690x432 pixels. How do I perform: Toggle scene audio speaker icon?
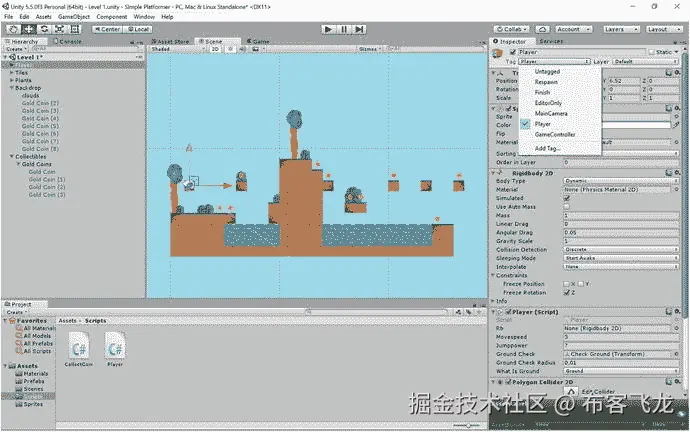click(242, 49)
